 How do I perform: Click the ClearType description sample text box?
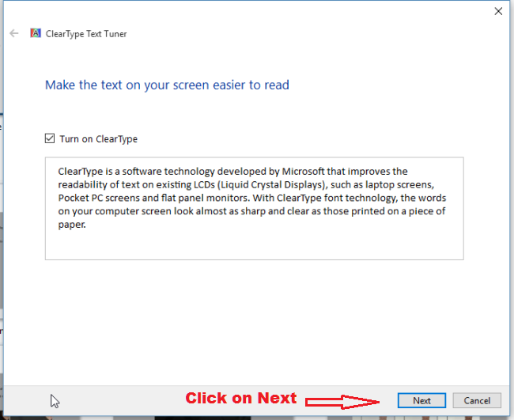(255, 209)
